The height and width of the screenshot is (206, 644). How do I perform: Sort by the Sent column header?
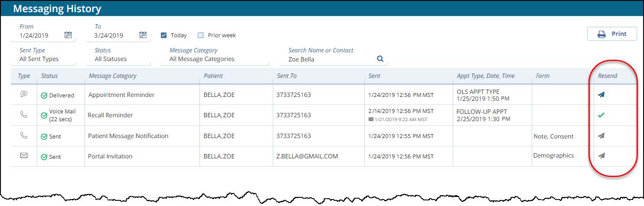(x=374, y=76)
